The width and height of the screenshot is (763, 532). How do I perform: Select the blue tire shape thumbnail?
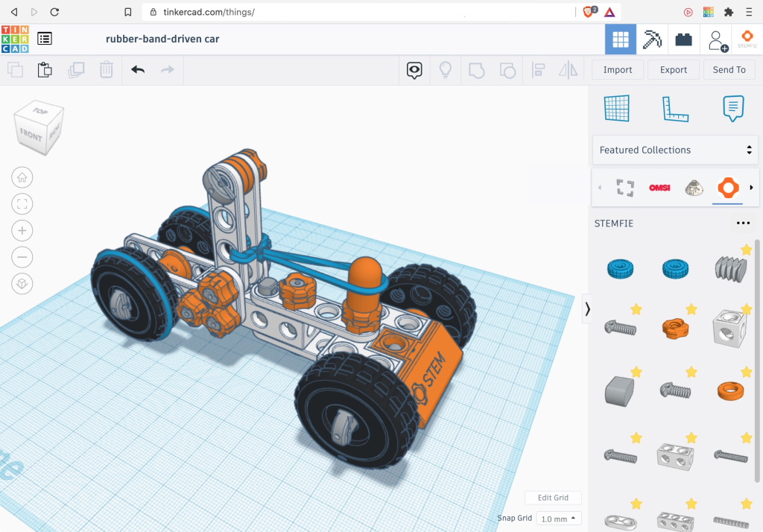[x=620, y=267]
